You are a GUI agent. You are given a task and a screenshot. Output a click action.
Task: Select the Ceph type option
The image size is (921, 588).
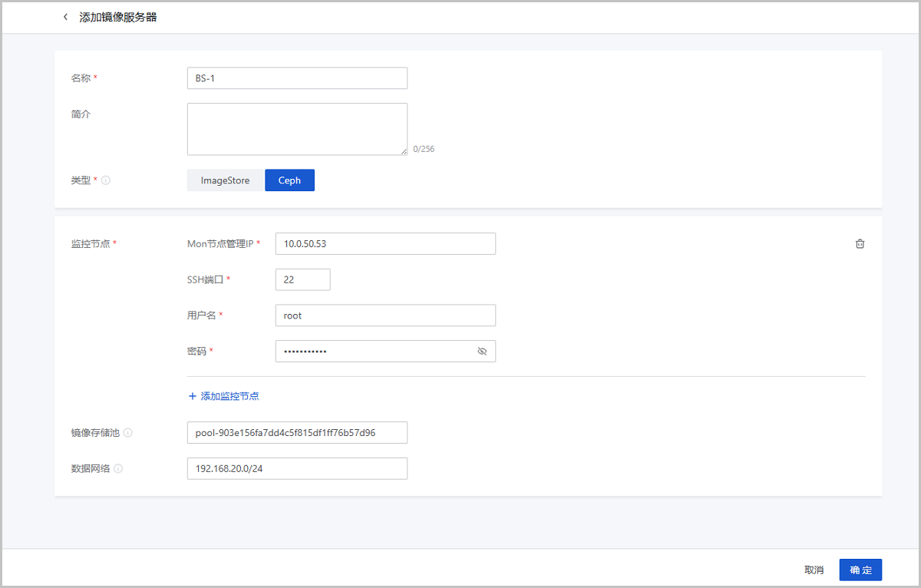tap(289, 180)
